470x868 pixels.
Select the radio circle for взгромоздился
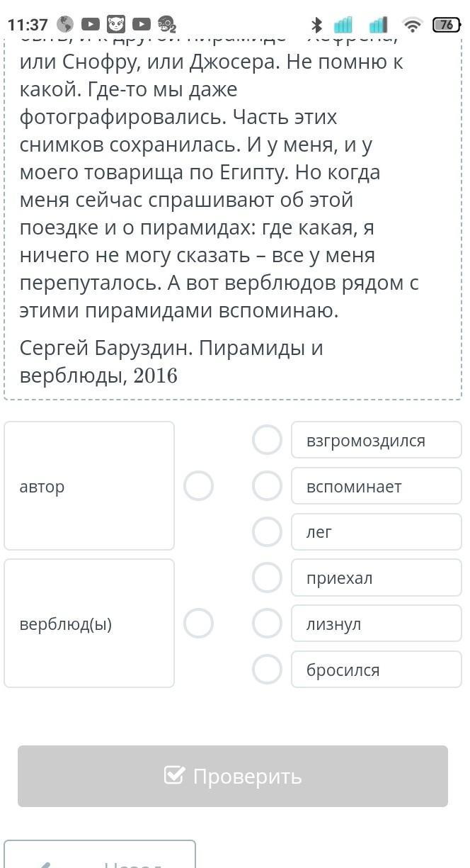tap(268, 440)
